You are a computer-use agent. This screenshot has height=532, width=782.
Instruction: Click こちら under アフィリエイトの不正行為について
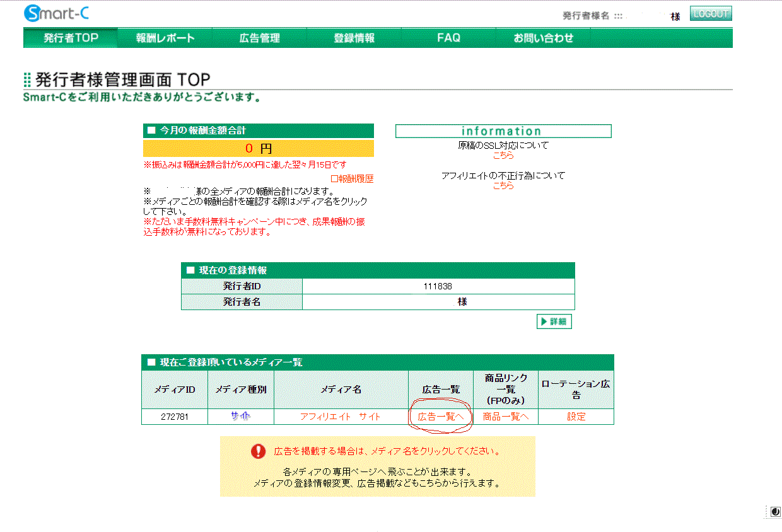[503, 185]
